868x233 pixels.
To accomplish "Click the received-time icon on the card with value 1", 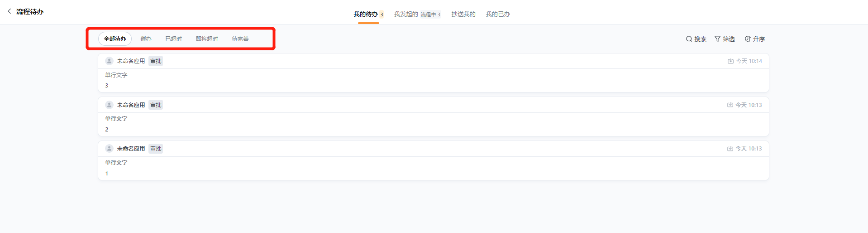I will coord(730,148).
